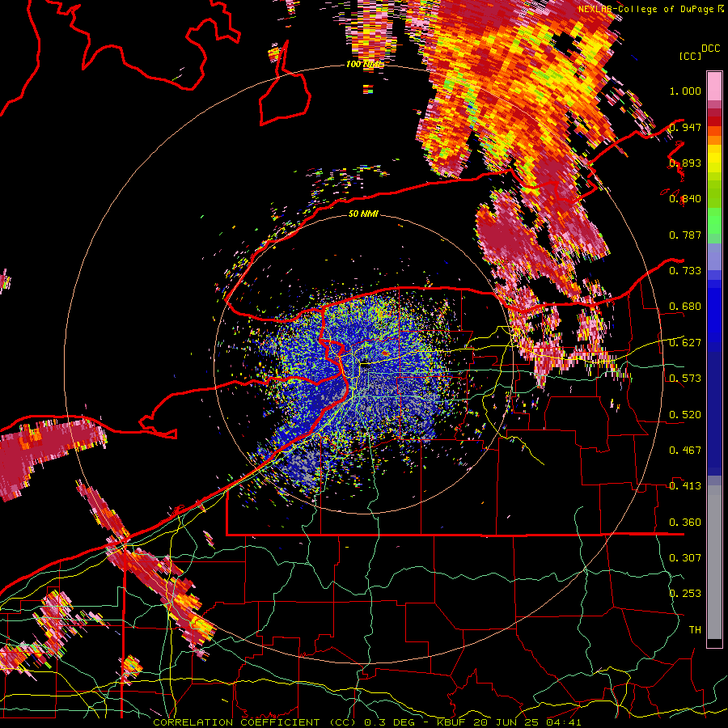
Task: Click the TH threshold legend label
Action: coord(695,629)
